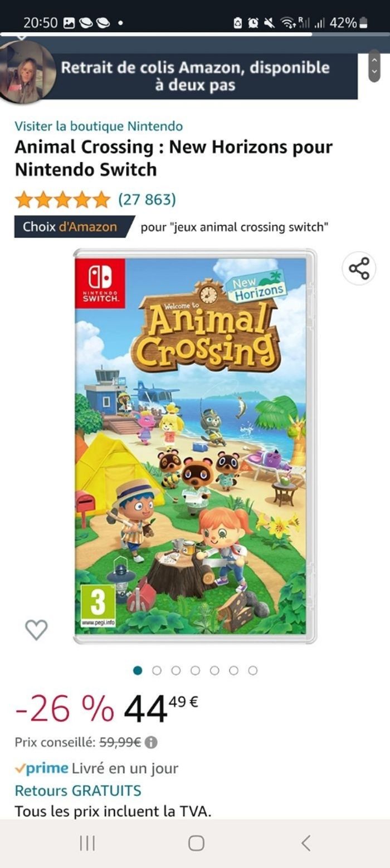Add to wishlist with heart icon
Viewport: 390px width, 868px height.
(36, 629)
